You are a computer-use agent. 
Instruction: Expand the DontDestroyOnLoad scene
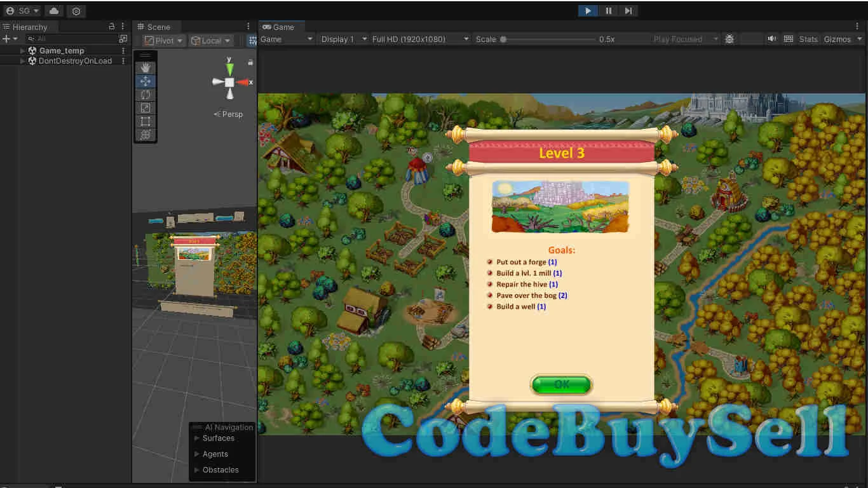23,61
